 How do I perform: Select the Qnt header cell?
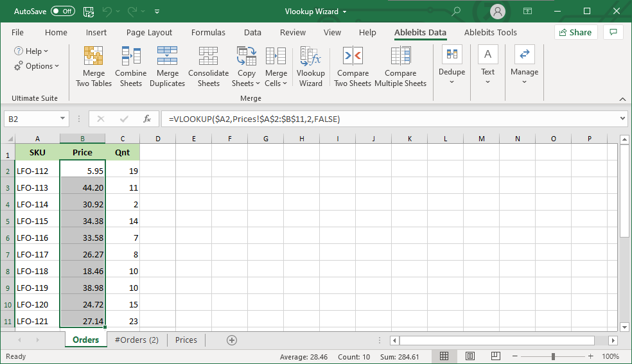click(123, 153)
